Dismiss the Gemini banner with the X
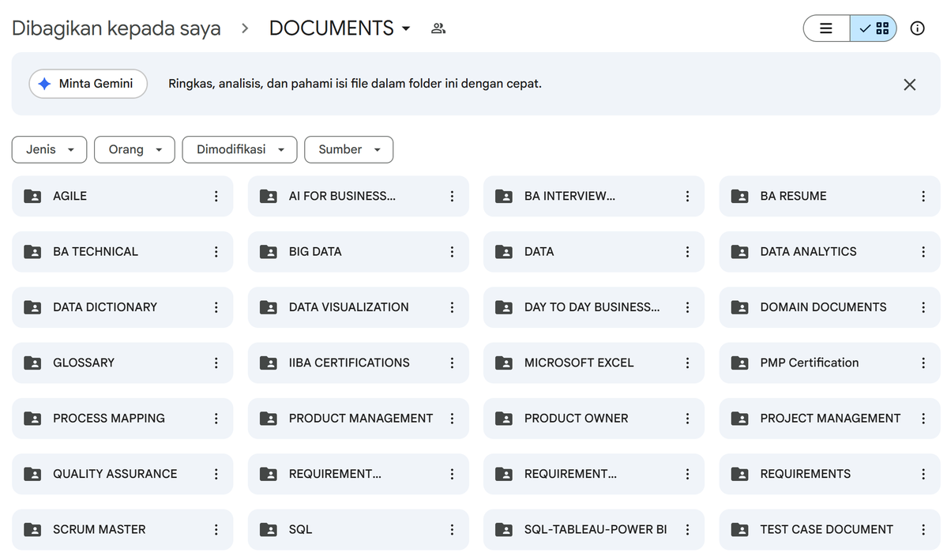947x560 pixels. click(x=910, y=85)
